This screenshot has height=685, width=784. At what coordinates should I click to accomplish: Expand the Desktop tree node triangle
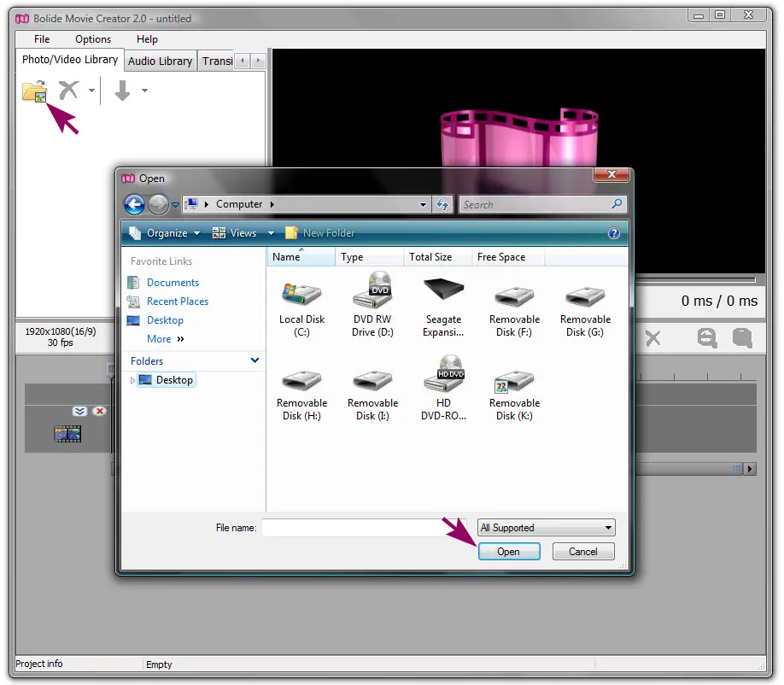coord(132,380)
